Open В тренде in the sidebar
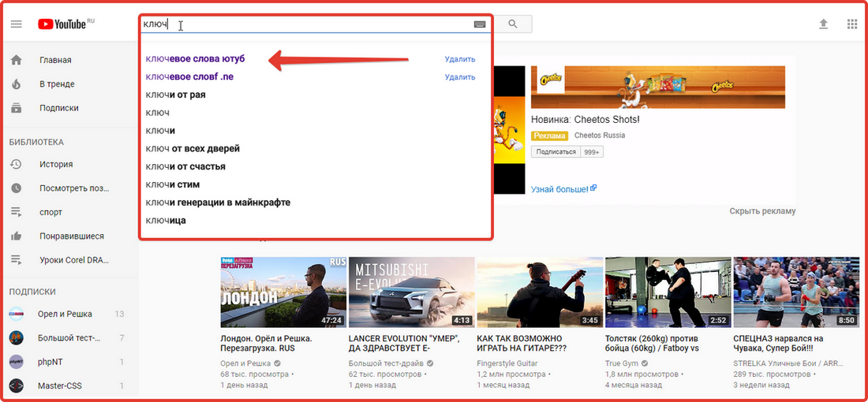Viewport: 868px width, 402px height. click(57, 84)
